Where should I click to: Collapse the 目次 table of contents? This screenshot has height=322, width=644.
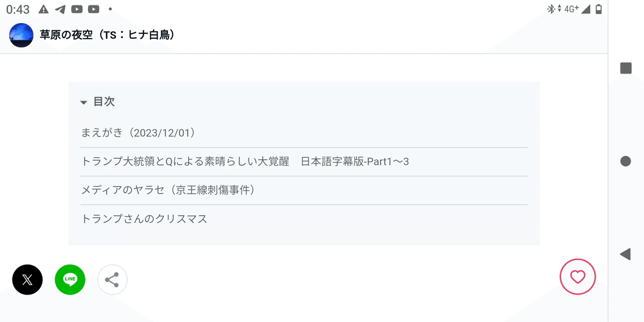coord(84,103)
